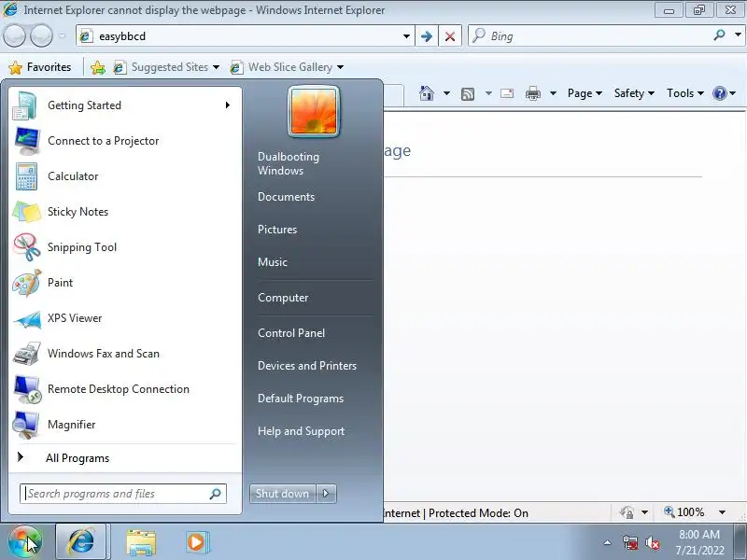Click the Connect to a Projector icon

[27, 141]
